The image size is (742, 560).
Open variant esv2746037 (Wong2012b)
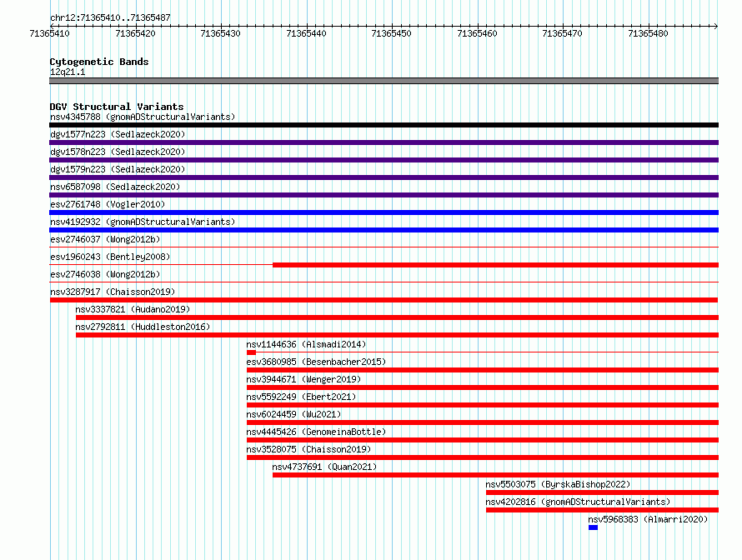(x=105, y=239)
